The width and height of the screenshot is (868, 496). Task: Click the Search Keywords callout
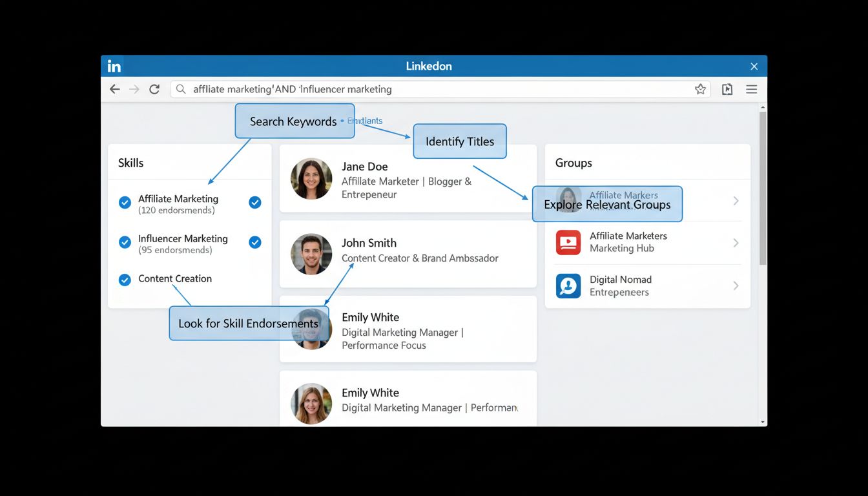pos(294,121)
